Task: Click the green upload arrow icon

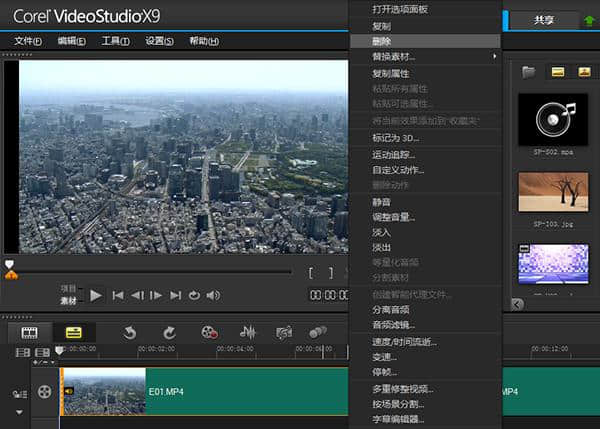Action: [589, 20]
